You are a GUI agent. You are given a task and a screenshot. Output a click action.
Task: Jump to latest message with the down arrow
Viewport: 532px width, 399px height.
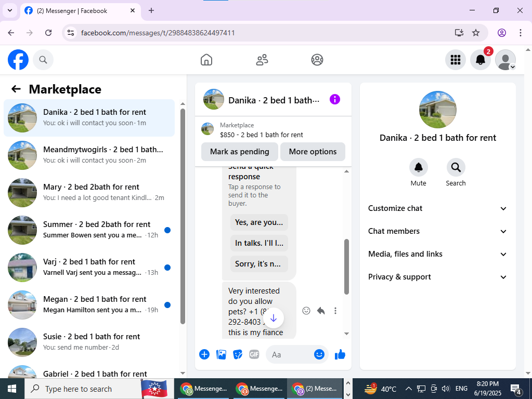coord(274,318)
